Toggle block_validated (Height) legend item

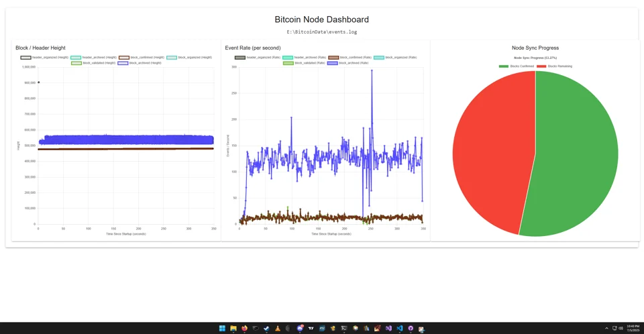tap(94, 63)
